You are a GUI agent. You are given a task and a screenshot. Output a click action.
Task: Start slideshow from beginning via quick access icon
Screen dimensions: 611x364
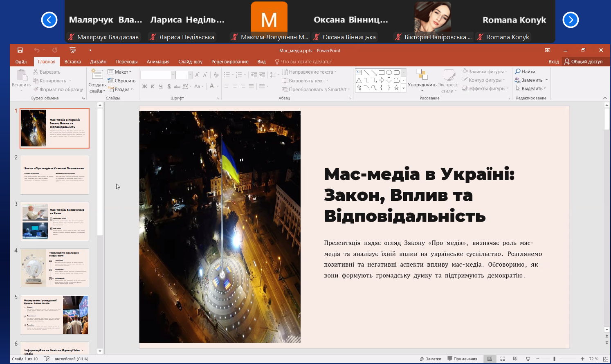tap(73, 50)
